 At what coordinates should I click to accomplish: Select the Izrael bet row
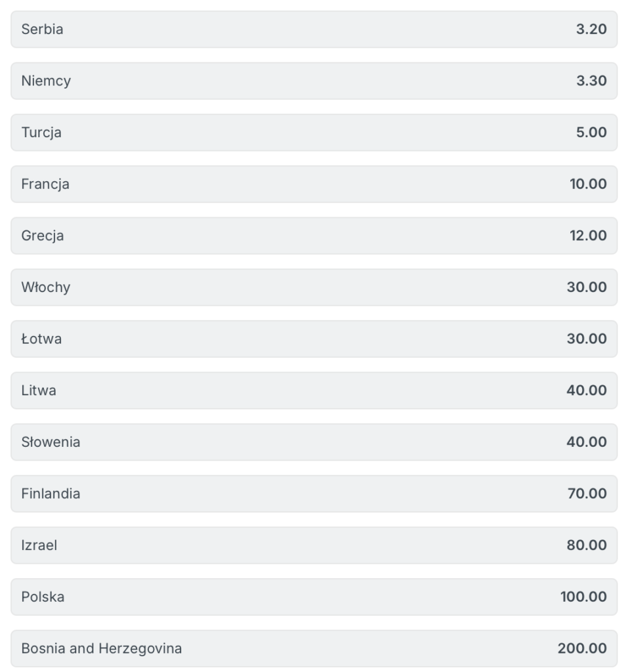coord(314,545)
